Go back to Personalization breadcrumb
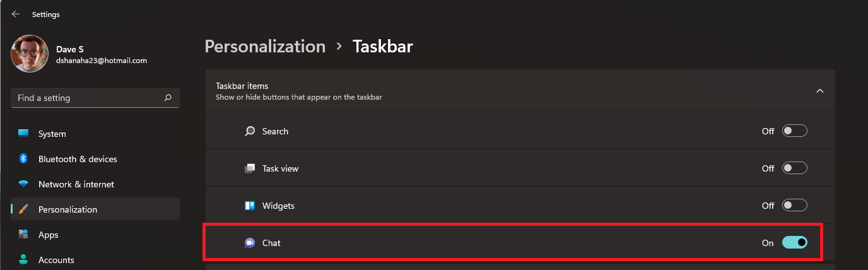 click(x=266, y=46)
